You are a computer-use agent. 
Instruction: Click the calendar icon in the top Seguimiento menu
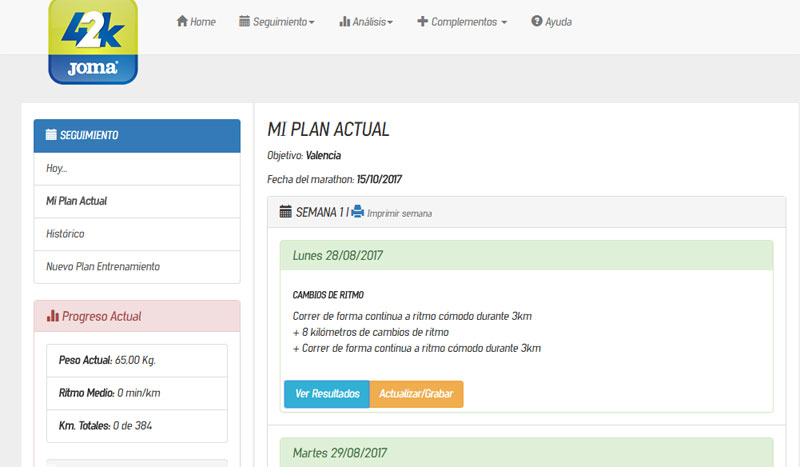pyautogui.click(x=245, y=21)
